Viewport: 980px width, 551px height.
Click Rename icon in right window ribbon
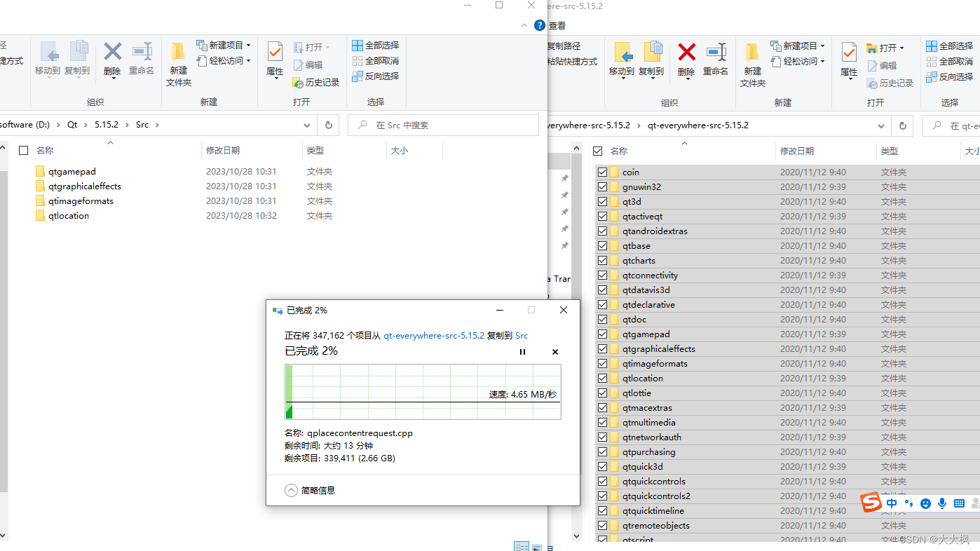point(716,53)
